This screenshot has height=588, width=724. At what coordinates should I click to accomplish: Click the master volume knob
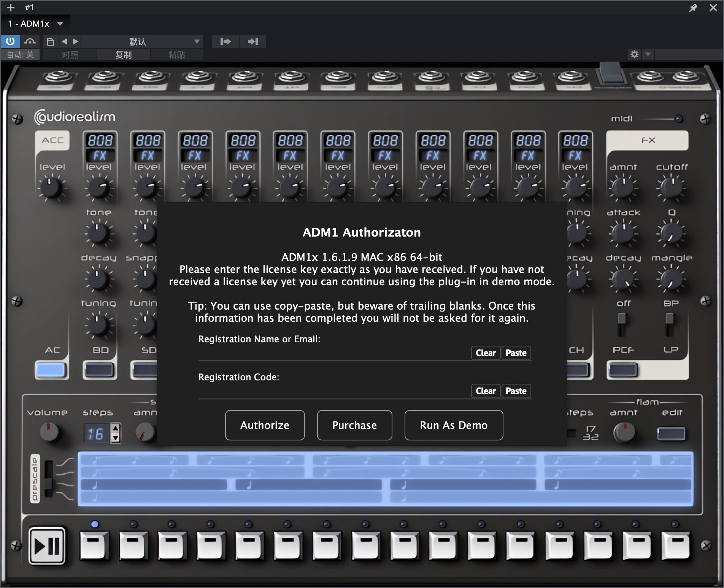tap(49, 433)
